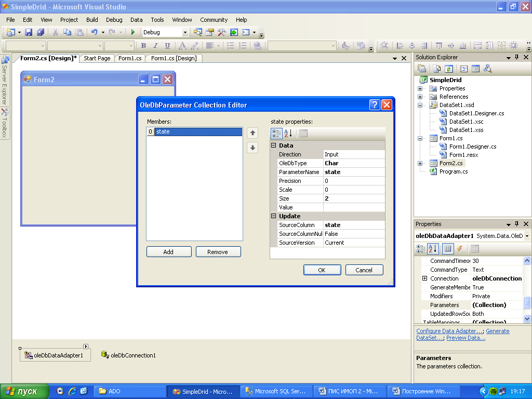Select the oleDbDataAdapter1 component
Viewport: 532px width, 399px height.
[55, 355]
